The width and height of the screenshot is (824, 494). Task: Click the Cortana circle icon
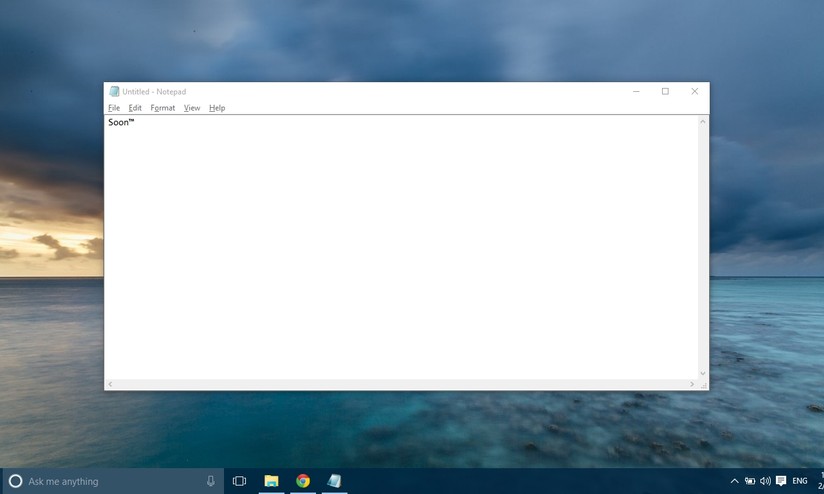pos(15,481)
